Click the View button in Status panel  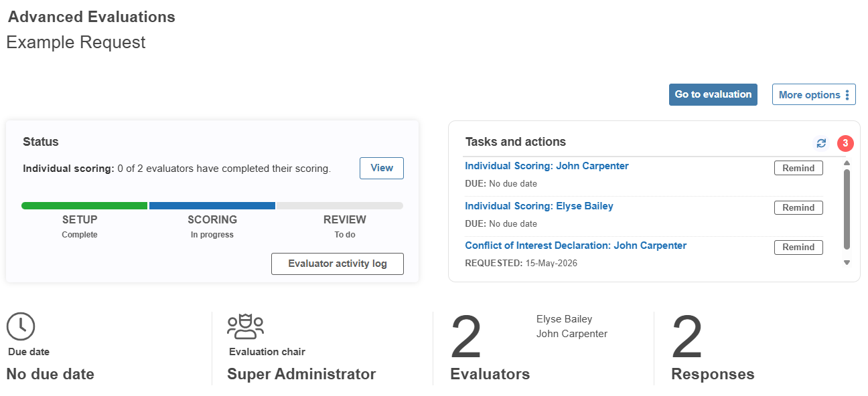382,168
